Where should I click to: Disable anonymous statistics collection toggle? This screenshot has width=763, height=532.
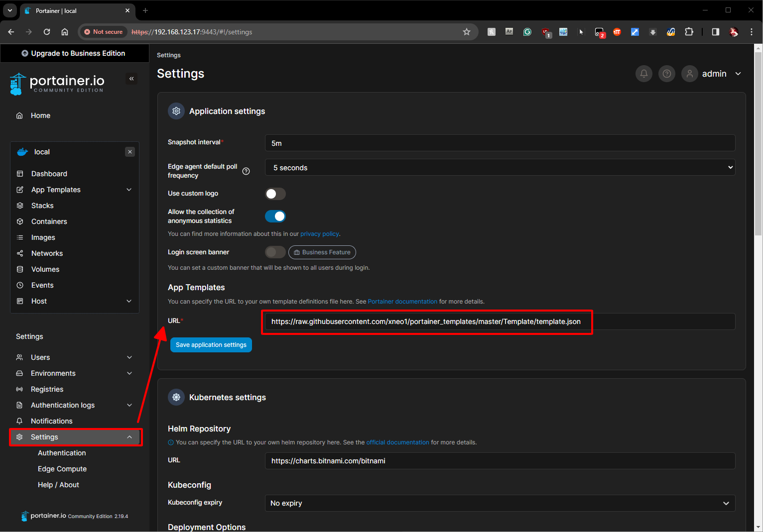coord(275,216)
